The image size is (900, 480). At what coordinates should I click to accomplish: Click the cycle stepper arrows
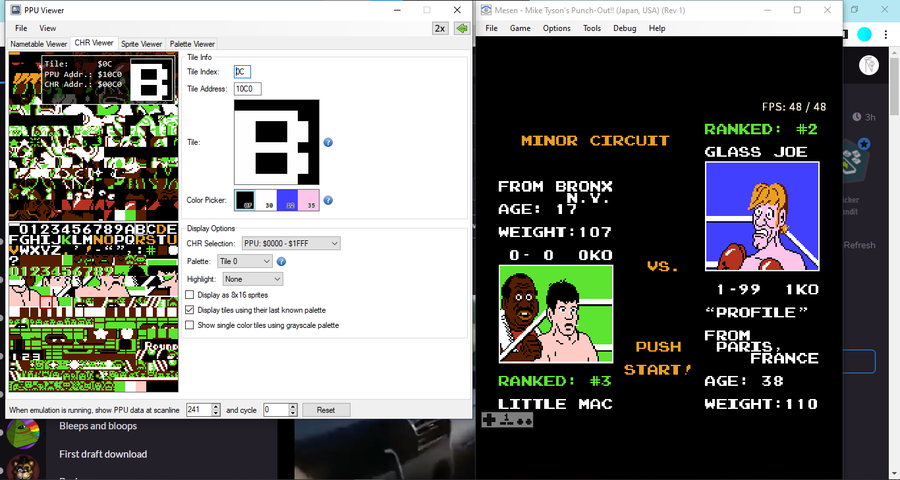click(x=293, y=410)
